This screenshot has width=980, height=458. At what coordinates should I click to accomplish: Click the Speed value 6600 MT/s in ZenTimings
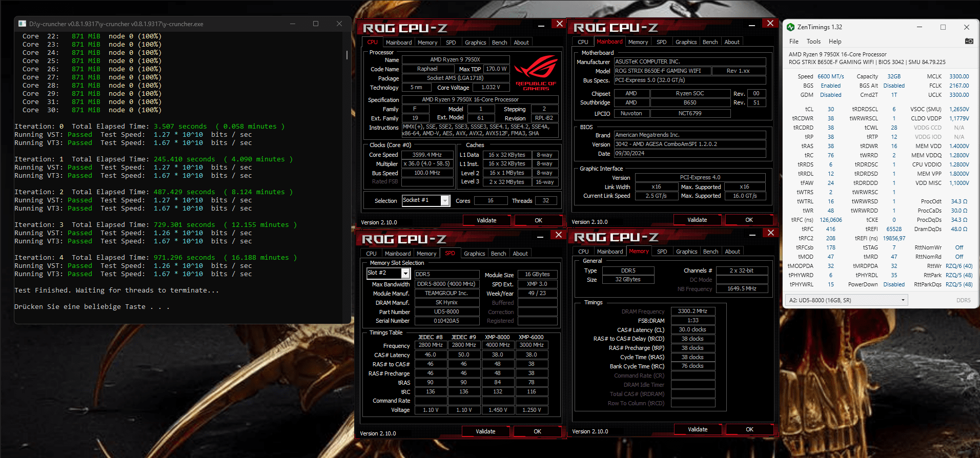830,76
